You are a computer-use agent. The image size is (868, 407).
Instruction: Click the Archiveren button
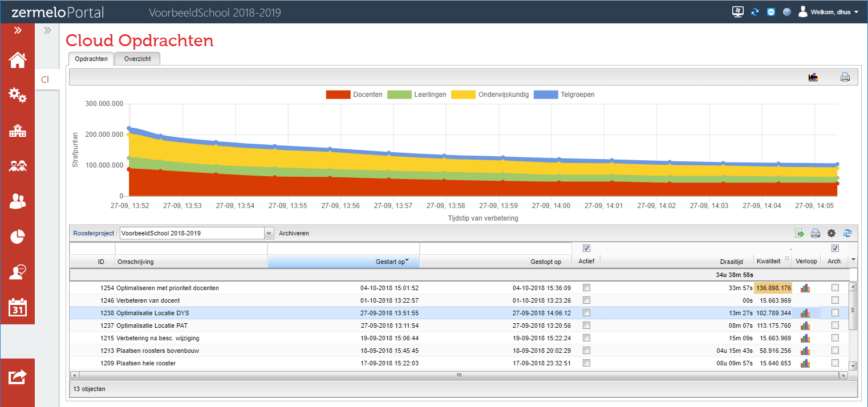(x=294, y=233)
